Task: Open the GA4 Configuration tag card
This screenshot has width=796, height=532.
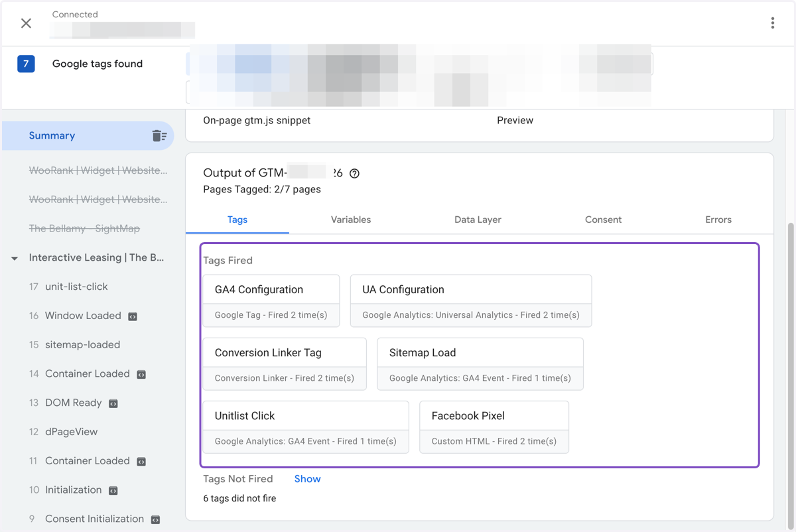Action: pos(271,301)
